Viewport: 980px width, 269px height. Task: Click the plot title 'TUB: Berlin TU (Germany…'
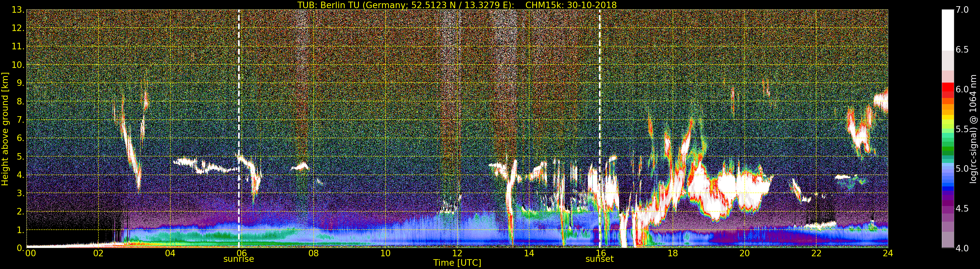[457, 5]
